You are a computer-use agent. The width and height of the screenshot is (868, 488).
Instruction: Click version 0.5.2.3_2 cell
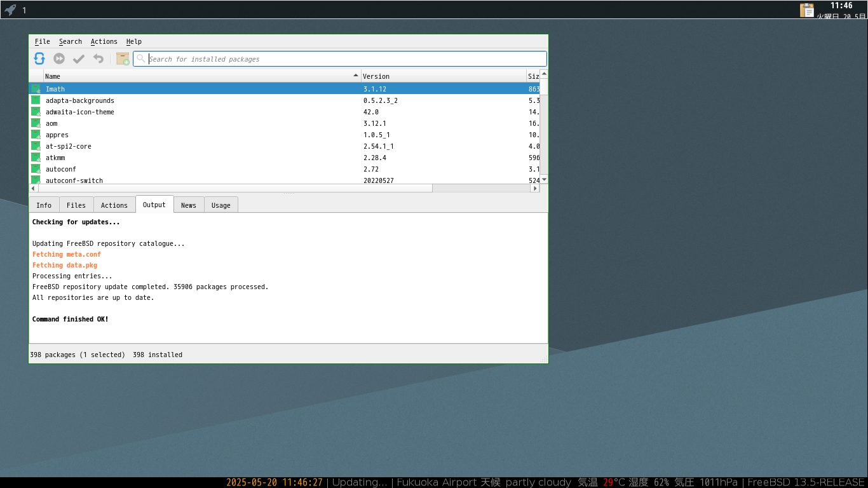tap(381, 100)
